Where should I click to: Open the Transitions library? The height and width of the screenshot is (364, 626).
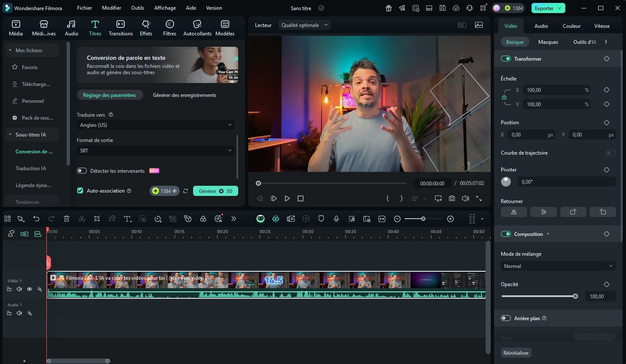click(121, 28)
